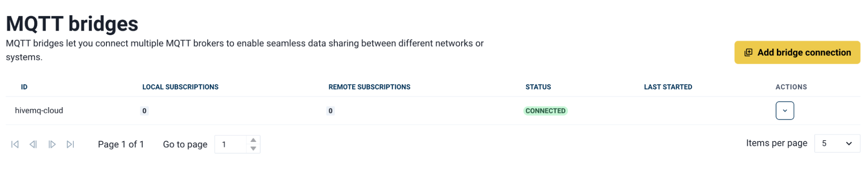Go to the next page icon
The width and height of the screenshot is (868, 184).
tap(52, 145)
